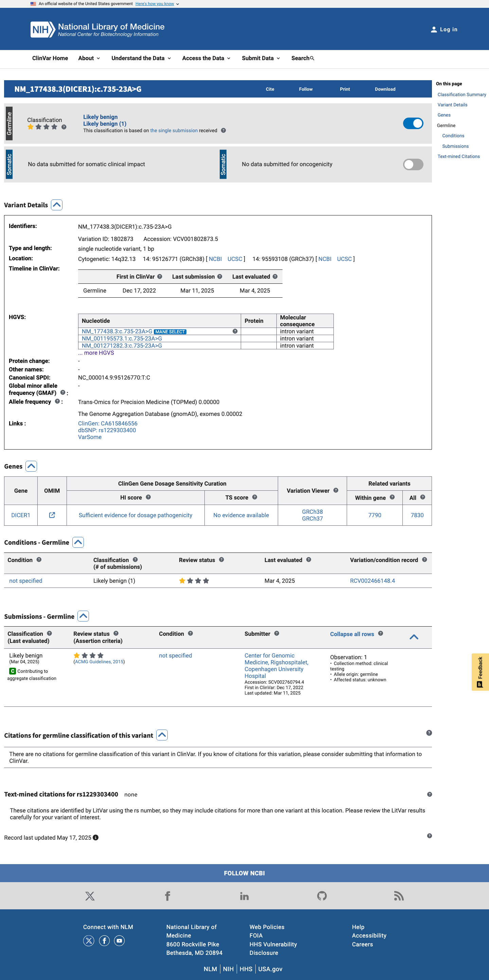Open help icon after 'single submission received'
Screen dimensions: 489x980
223,130
